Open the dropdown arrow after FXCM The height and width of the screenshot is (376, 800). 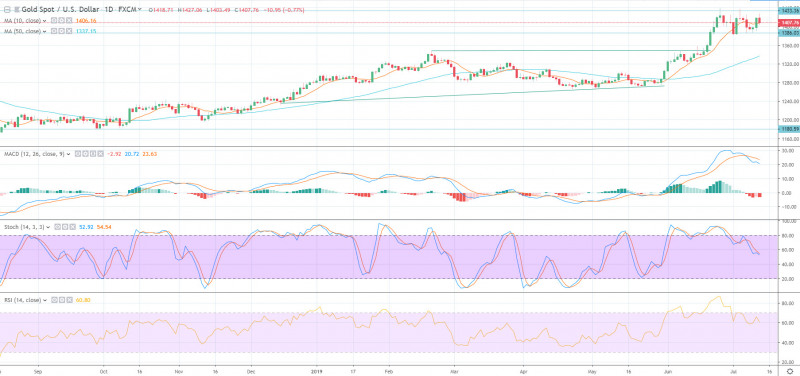click(x=139, y=9)
